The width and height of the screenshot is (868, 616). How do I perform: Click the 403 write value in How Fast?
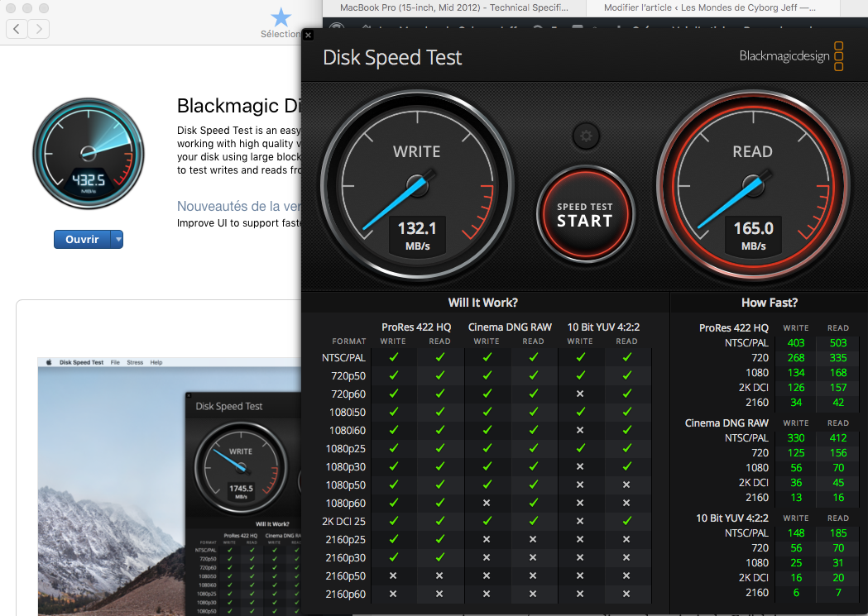pos(796,343)
